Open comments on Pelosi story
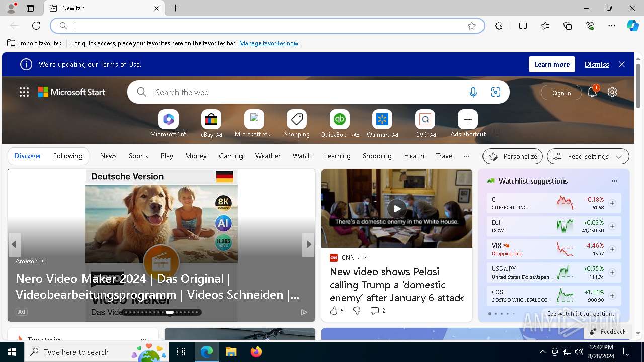The image size is (644, 362). tap(378, 311)
